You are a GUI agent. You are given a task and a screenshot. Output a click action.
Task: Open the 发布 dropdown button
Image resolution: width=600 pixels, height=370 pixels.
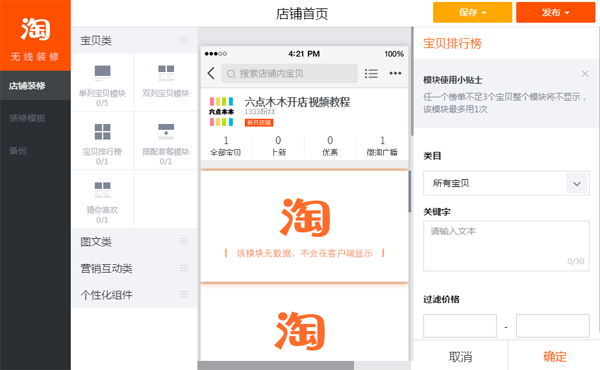point(555,12)
